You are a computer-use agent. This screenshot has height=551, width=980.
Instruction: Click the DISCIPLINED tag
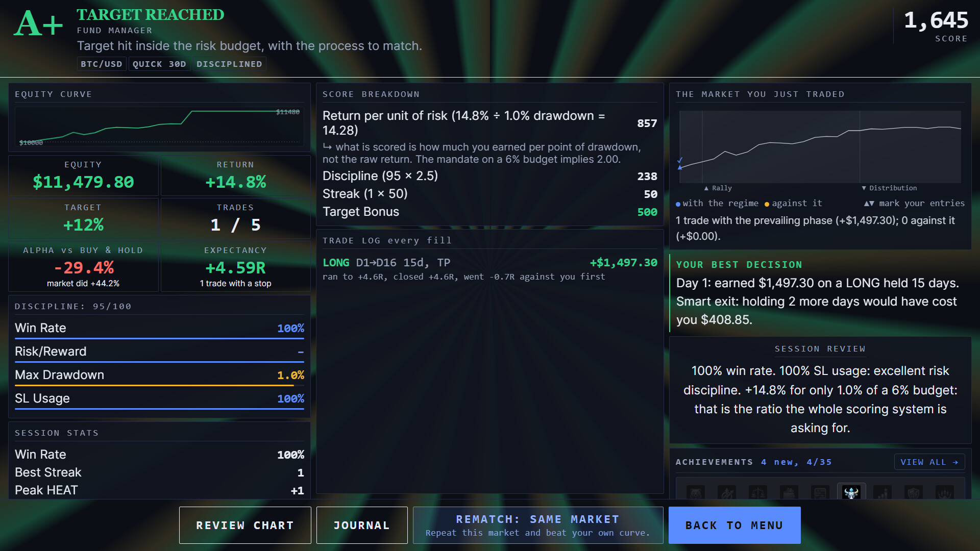click(x=229, y=64)
